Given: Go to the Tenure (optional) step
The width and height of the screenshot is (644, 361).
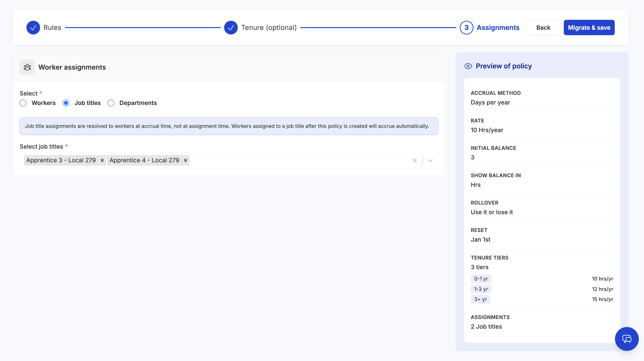Looking at the screenshot, I should pos(269,28).
